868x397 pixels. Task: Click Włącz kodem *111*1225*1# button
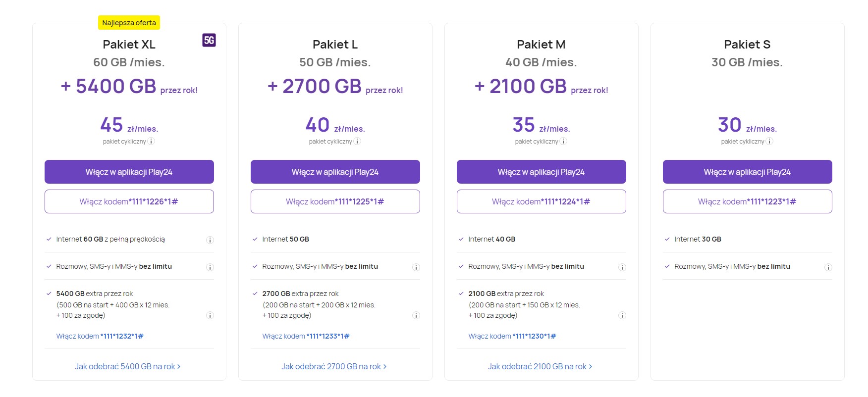tap(335, 201)
